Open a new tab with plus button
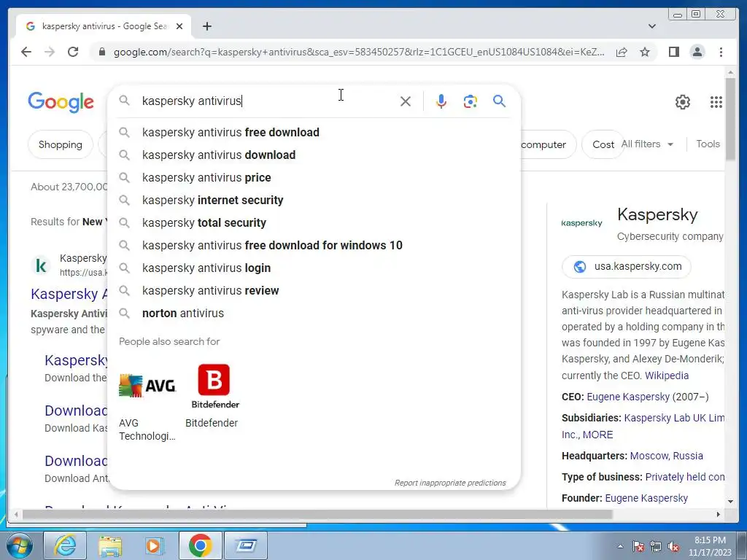Image resolution: width=747 pixels, height=560 pixels. click(x=206, y=26)
